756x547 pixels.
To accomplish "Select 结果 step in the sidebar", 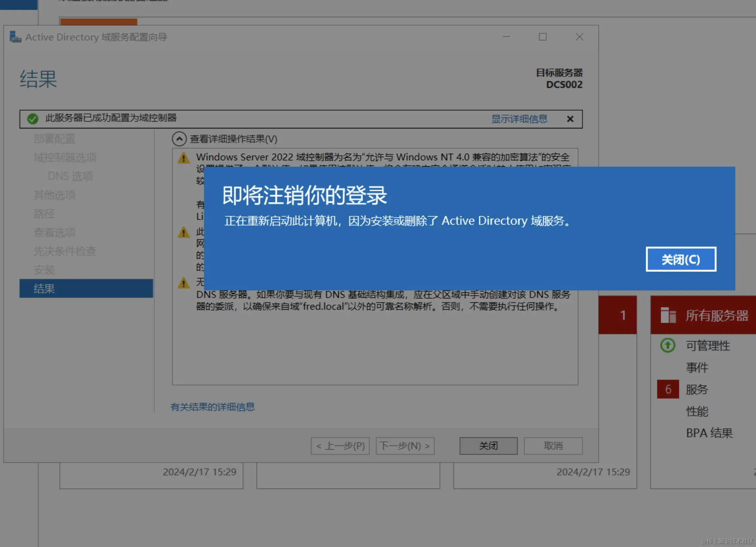I will click(44, 288).
